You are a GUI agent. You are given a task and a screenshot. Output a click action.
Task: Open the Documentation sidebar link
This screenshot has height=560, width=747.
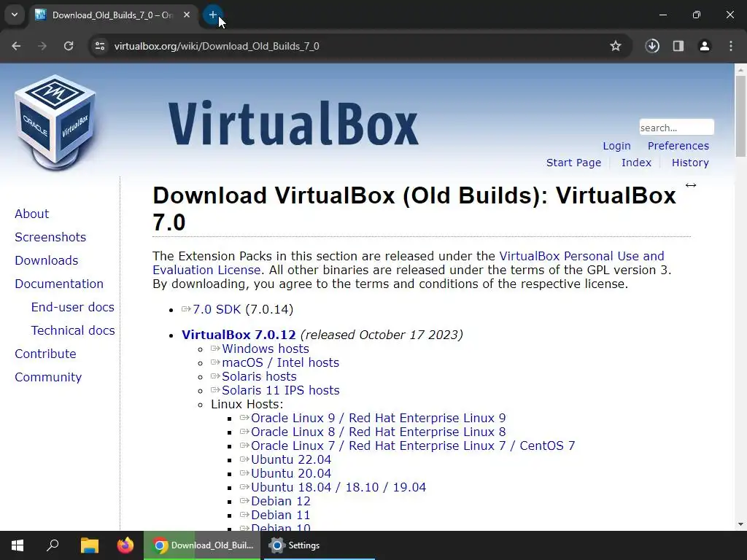59,284
